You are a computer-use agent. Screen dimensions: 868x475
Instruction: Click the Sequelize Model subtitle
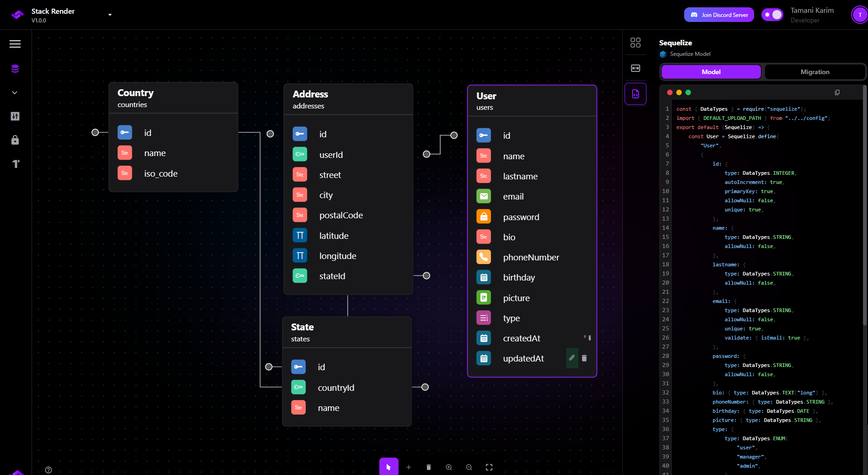coord(690,54)
